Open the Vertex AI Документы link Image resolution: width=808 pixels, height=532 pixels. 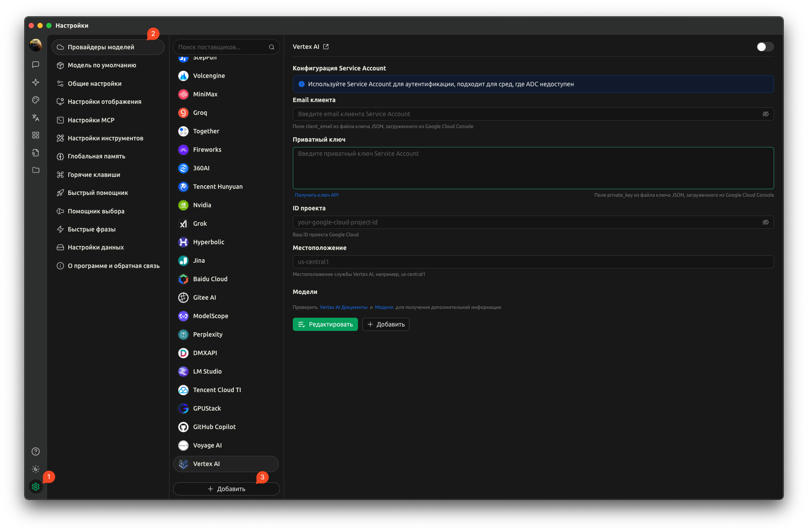pyautogui.click(x=343, y=307)
